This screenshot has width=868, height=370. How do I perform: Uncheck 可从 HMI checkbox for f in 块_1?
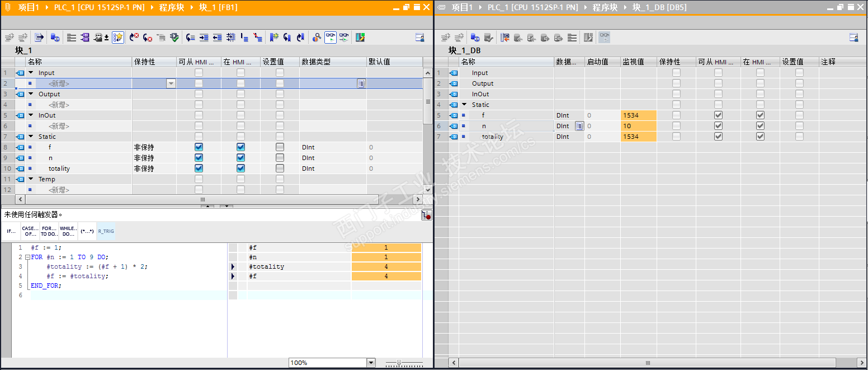[x=199, y=147]
